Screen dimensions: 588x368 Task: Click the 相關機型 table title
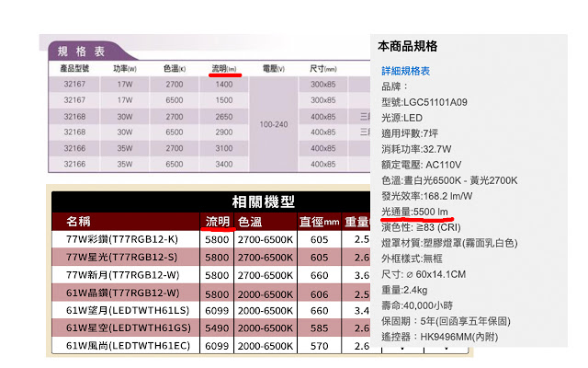pos(263,202)
